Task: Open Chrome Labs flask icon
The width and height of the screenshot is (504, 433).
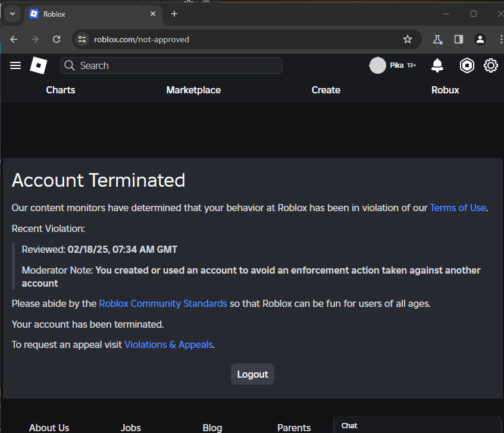Action: pyautogui.click(x=437, y=39)
